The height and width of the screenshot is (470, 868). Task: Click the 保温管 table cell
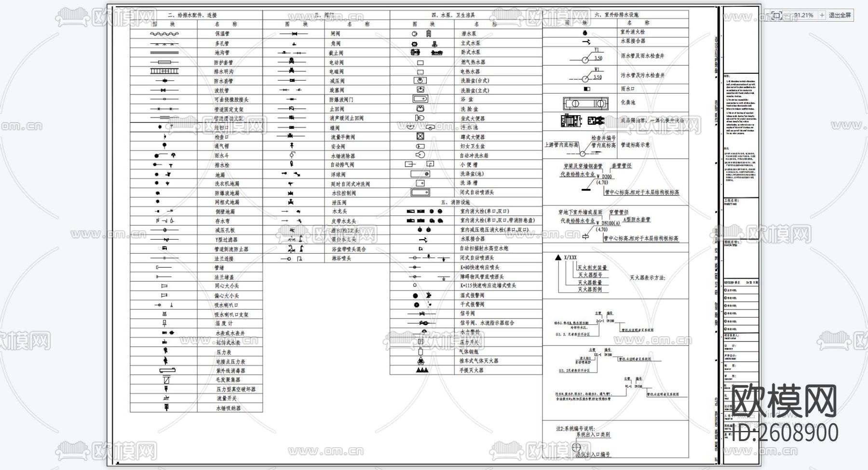230,34
